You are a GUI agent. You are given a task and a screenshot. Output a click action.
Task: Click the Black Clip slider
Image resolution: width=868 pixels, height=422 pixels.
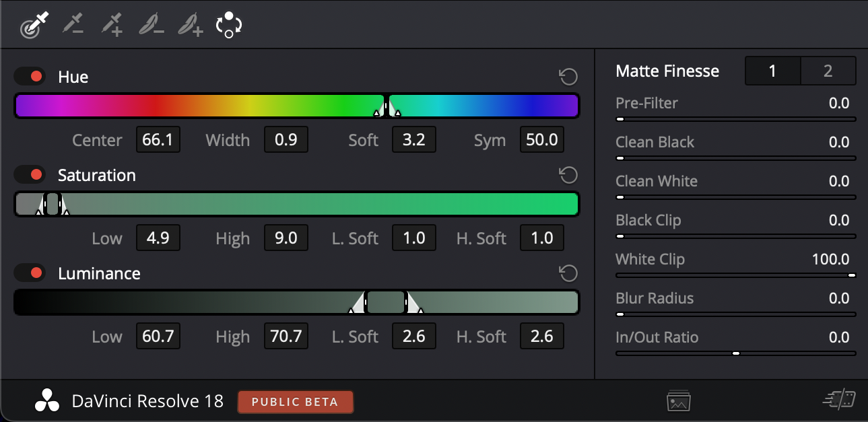735,236
